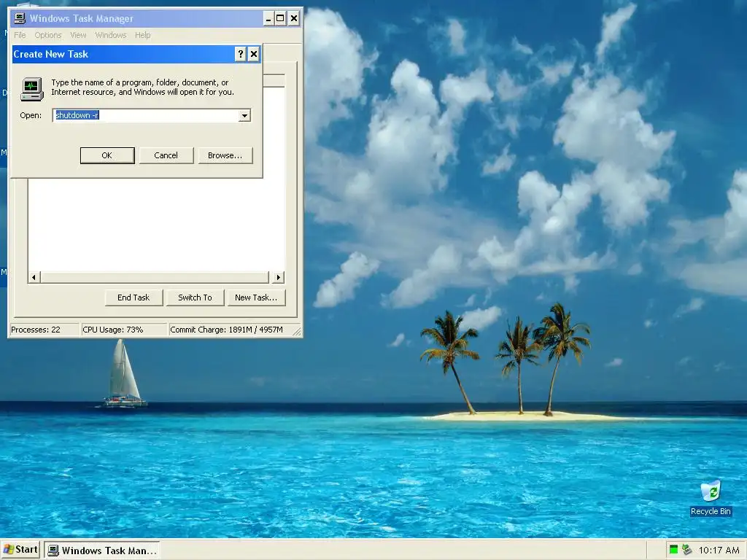
Task: Select the Recycle Bin desktop icon
Action: point(711,498)
